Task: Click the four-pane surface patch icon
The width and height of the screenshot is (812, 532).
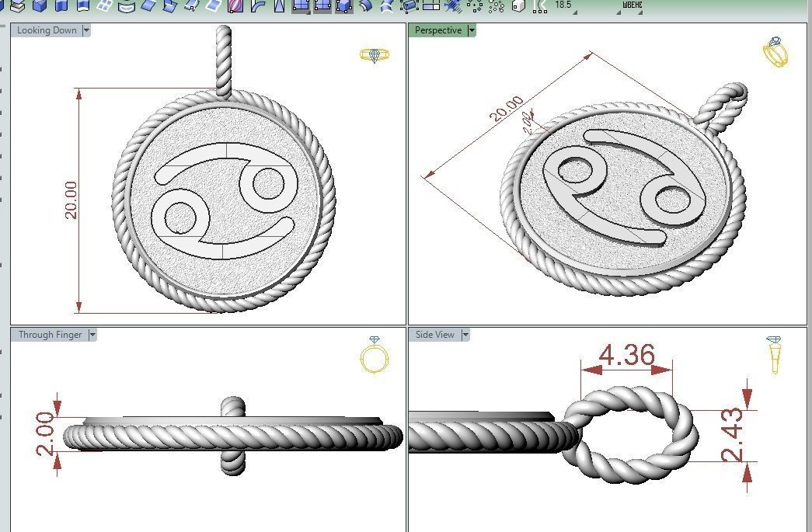Action: coord(105,5)
